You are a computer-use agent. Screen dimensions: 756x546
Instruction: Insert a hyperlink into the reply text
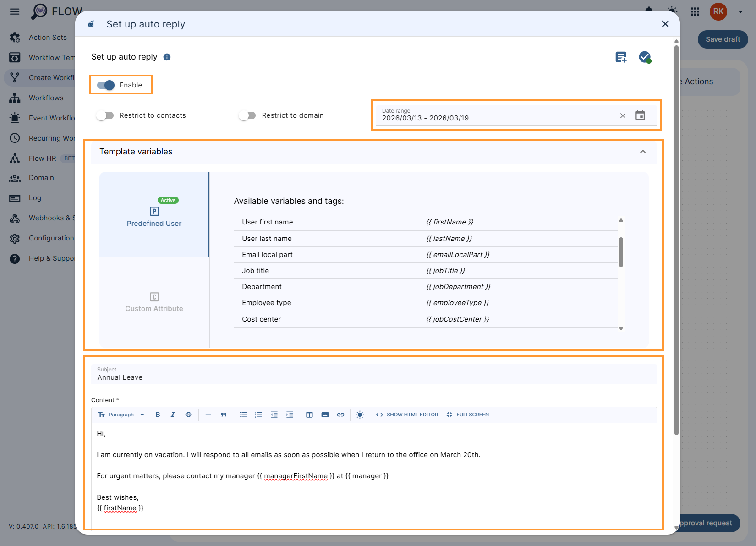[x=340, y=415]
